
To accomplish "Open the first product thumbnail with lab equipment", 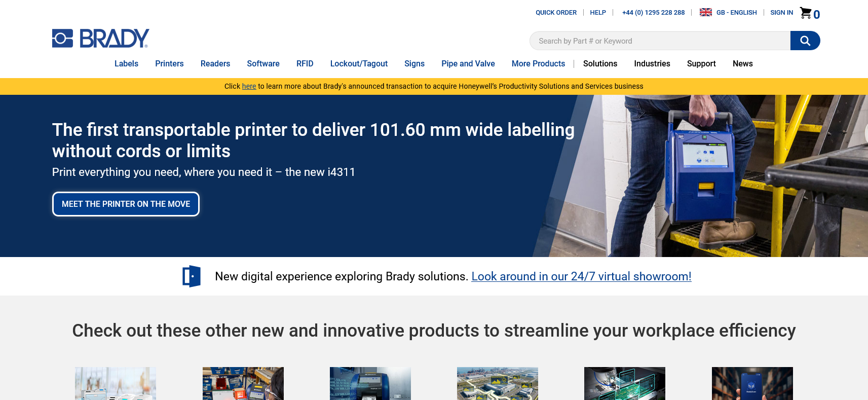I will [116, 383].
